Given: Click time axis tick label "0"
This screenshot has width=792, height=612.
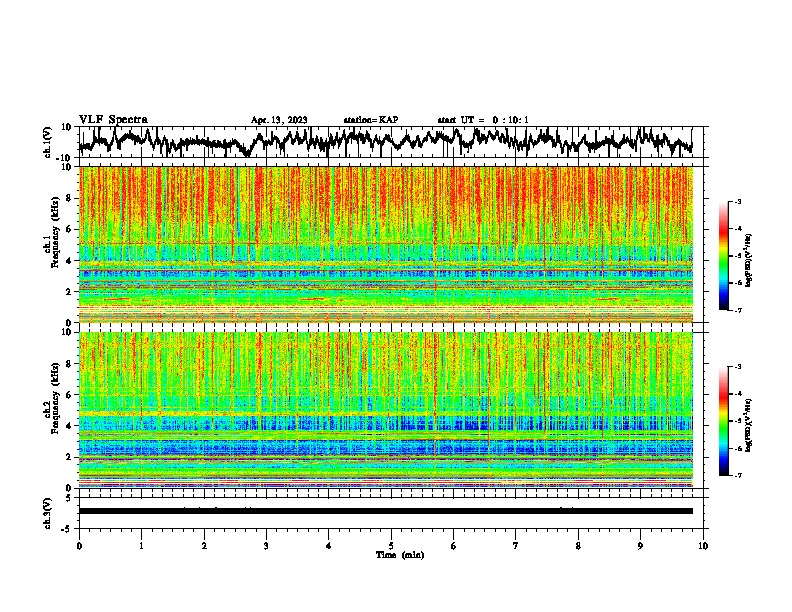Looking at the screenshot, I should (x=79, y=546).
